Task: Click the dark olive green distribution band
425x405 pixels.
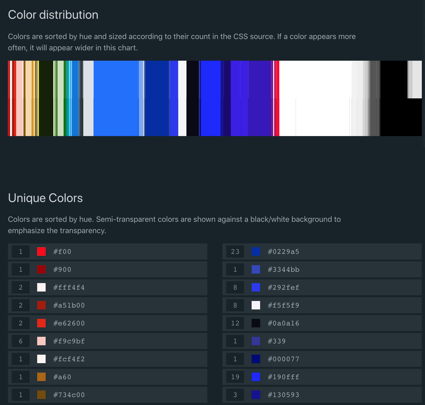Action: tap(46, 98)
